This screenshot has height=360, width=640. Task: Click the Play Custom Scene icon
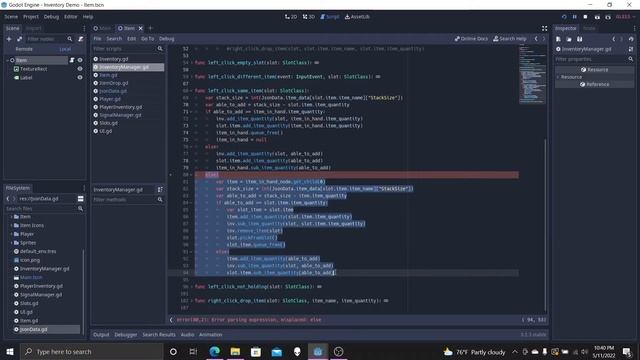coord(608,17)
